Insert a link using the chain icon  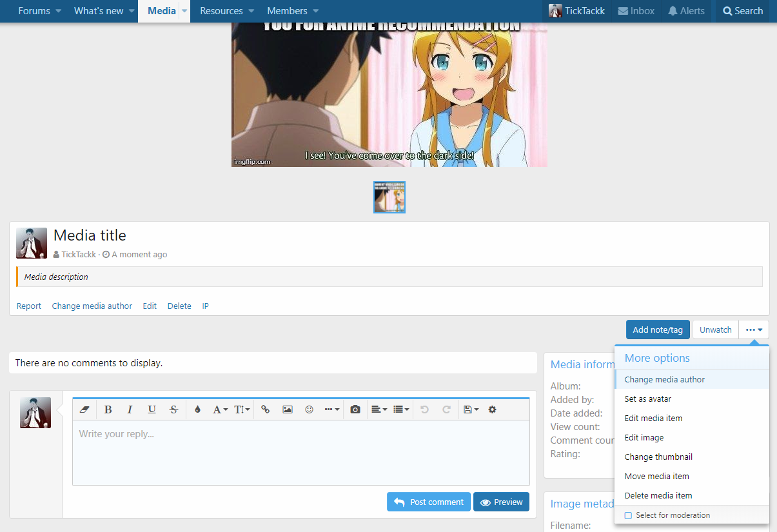pos(265,409)
